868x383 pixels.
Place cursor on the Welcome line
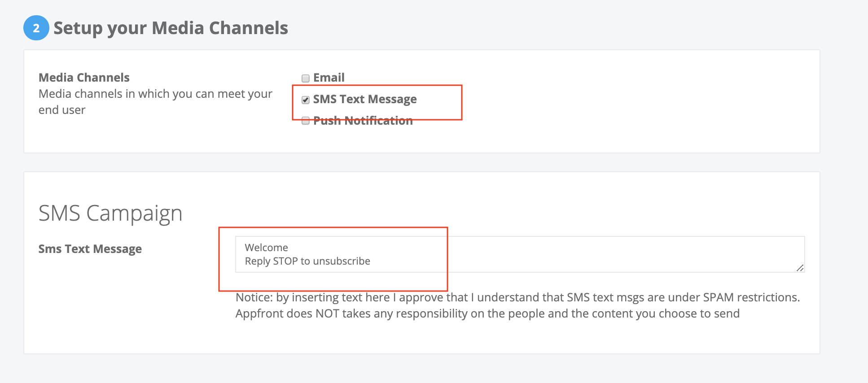(x=267, y=248)
